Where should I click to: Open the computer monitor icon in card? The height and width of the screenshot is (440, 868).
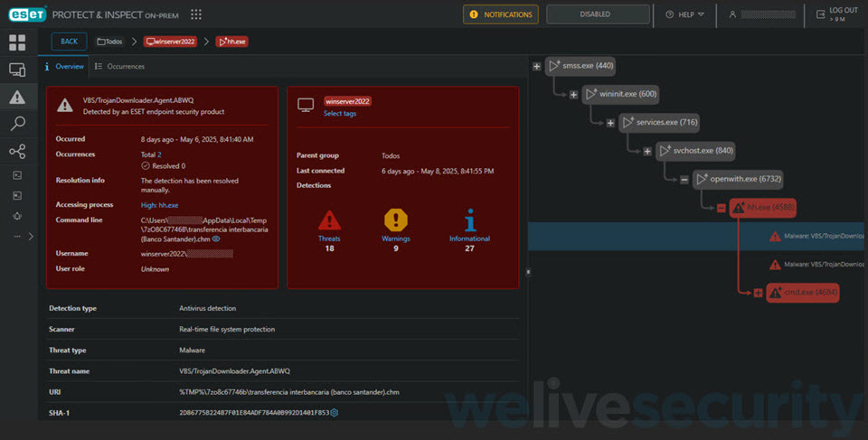[x=306, y=105]
